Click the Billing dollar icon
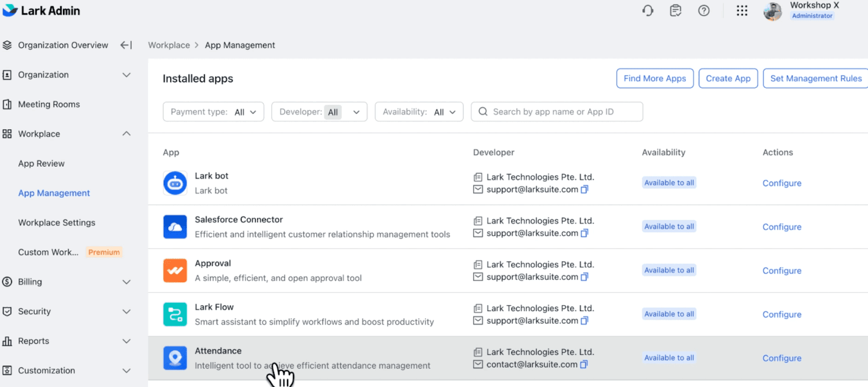Screen dimensions: 868x387 (x=7, y=282)
